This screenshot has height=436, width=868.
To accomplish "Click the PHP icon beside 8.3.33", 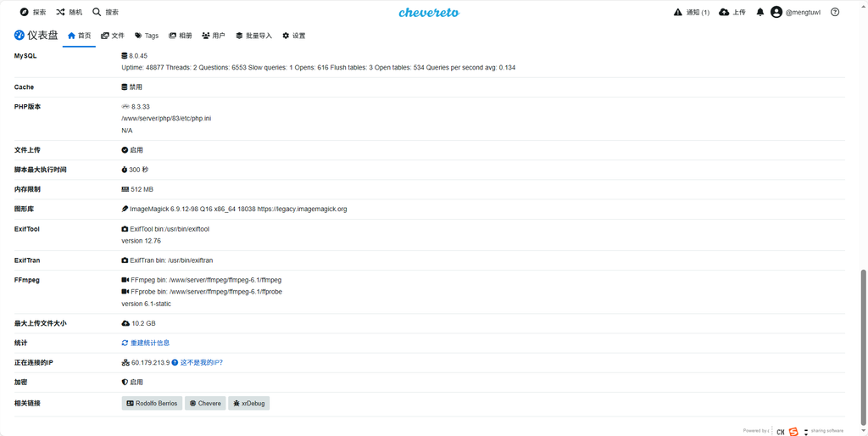I will tap(125, 106).
